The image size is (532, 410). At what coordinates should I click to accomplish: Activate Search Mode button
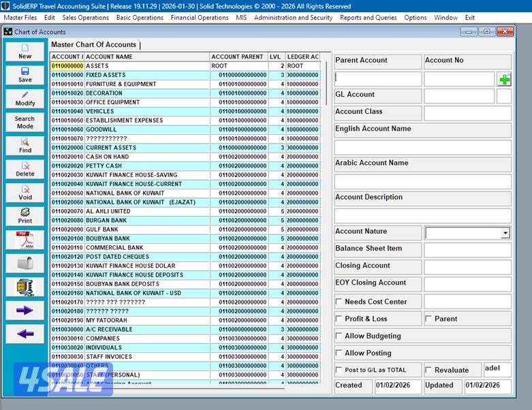[x=25, y=122]
